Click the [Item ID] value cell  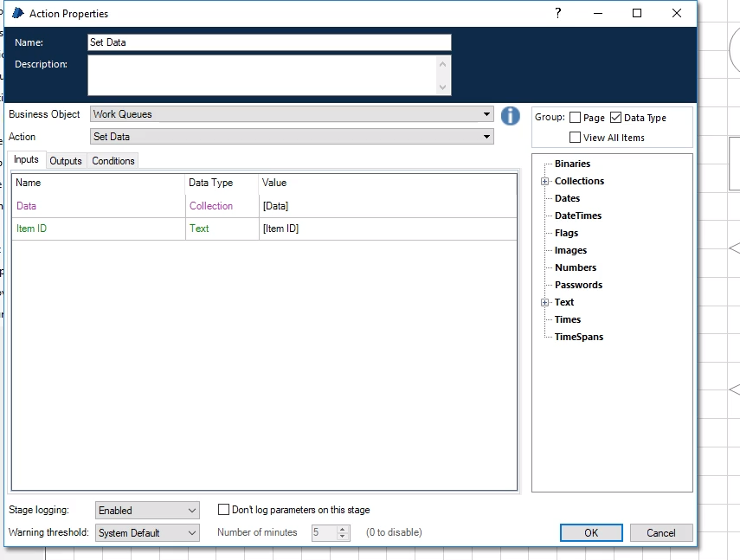click(388, 229)
